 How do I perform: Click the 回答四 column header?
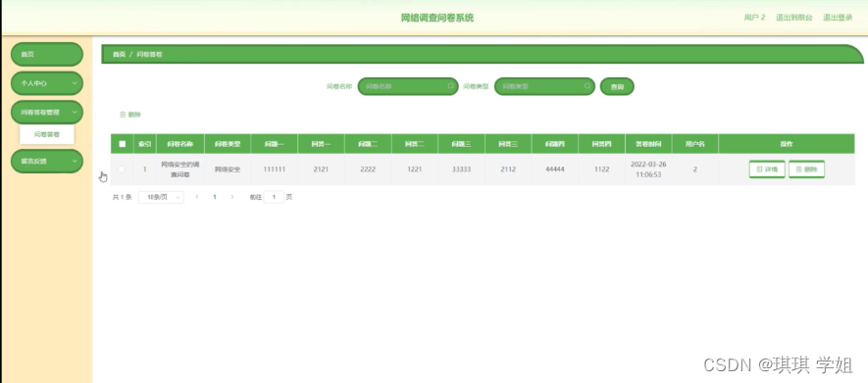pos(602,144)
